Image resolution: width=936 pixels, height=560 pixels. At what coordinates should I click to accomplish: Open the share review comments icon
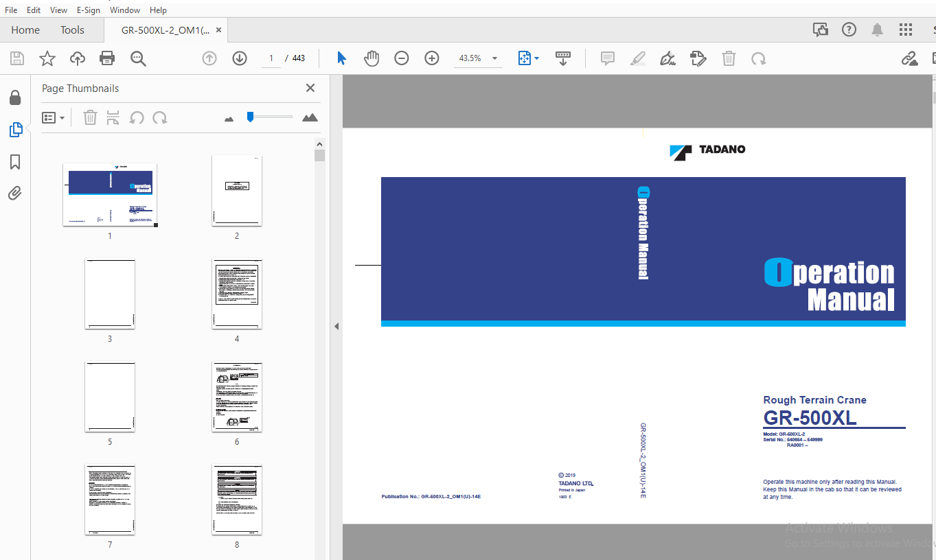pyautogui.click(x=820, y=30)
